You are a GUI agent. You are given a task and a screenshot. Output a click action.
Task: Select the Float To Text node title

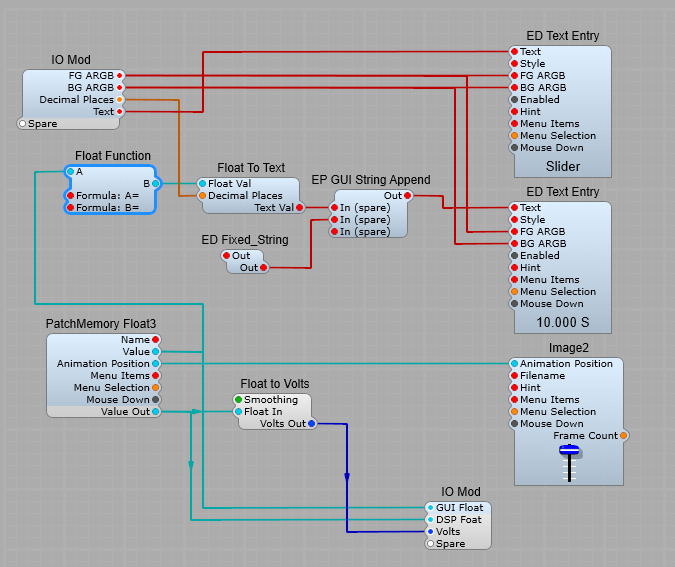(251, 168)
